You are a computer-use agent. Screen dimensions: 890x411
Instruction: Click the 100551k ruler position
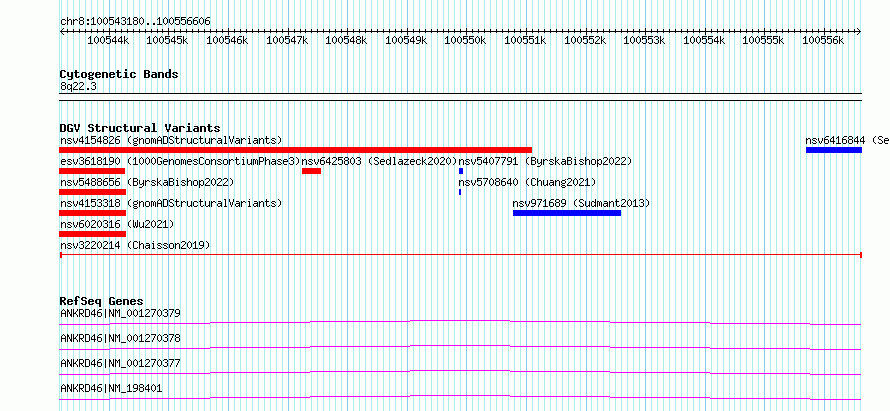coord(525,40)
